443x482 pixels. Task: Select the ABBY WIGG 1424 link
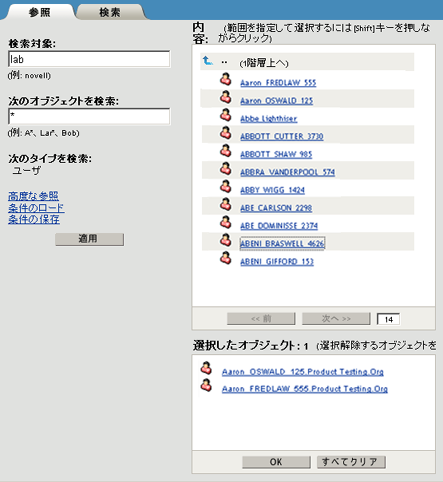click(x=272, y=190)
